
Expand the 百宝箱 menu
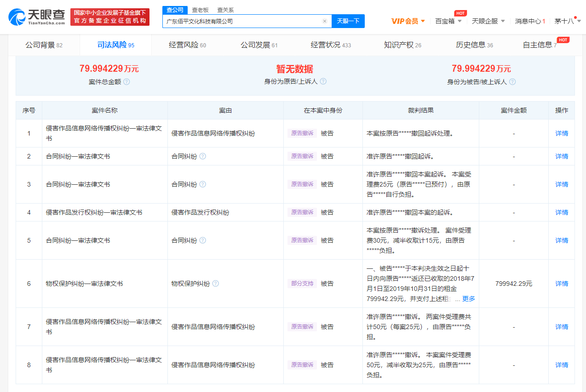[x=448, y=21]
